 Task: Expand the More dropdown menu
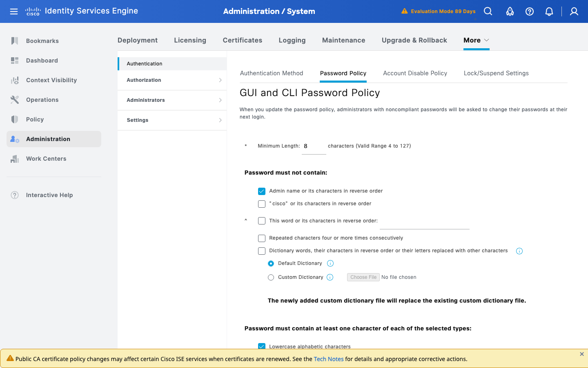click(x=476, y=40)
